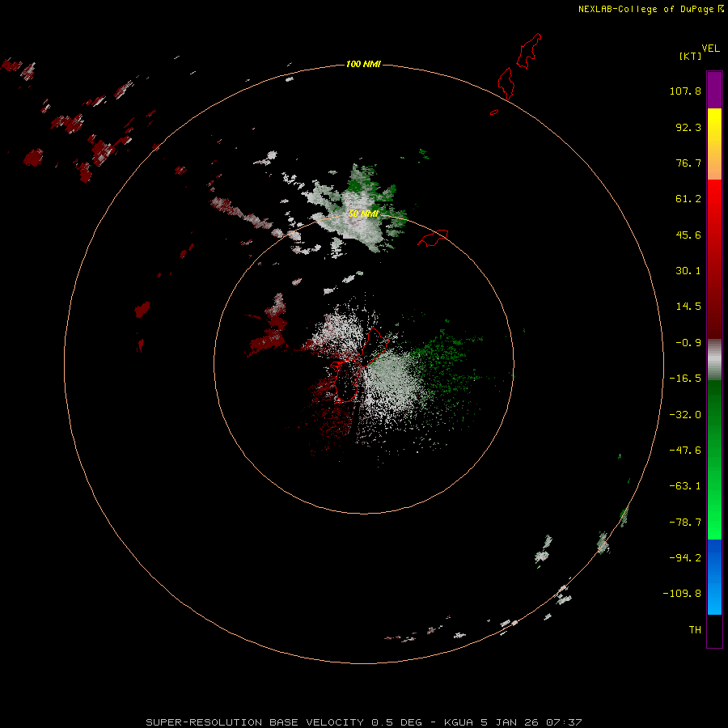Click the yellow segment of the color bar
The height and width of the screenshot is (728, 728).
714,125
